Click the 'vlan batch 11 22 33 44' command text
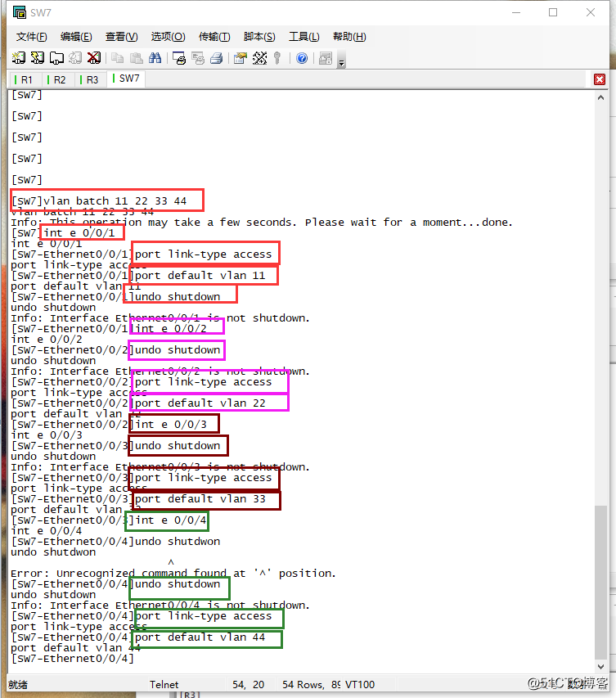This screenshot has width=616, height=698. [115, 200]
